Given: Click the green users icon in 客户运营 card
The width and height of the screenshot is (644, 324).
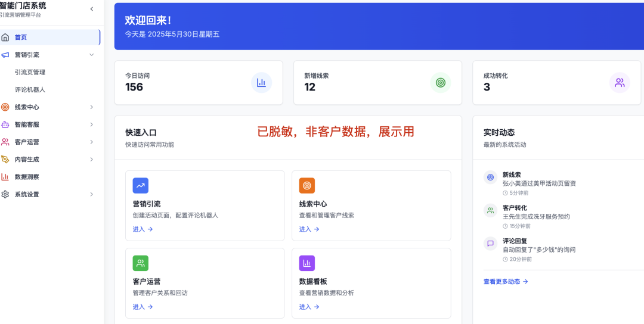Looking at the screenshot, I should coord(141,263).
